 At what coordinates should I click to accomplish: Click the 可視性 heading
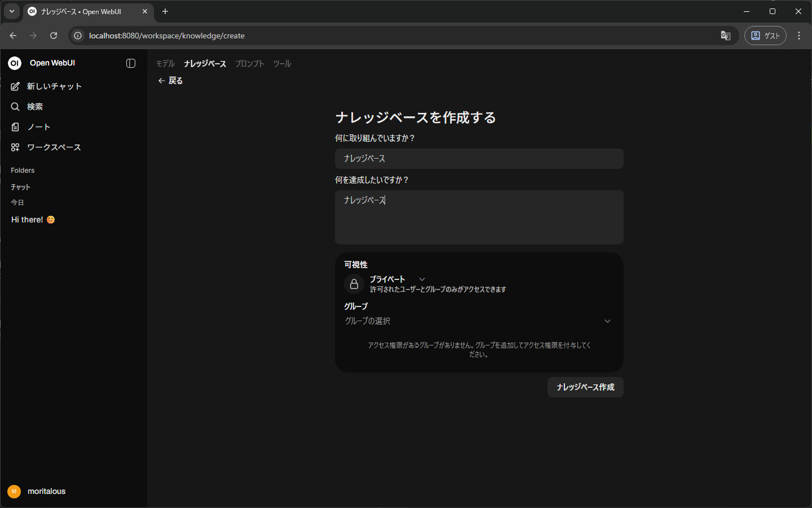click(x=356, y=265)
